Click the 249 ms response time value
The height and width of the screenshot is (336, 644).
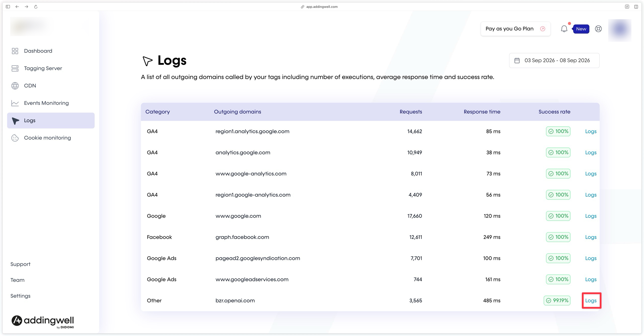[x=492, y=237]
